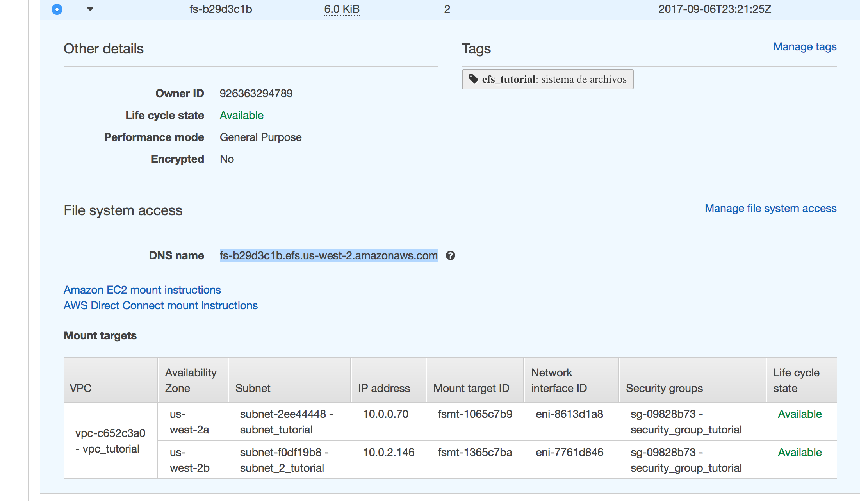Image resolution: width=868 pixels, height=501 pixels.
Task: Click the 6.0 KiB metered size value
Action: 342,9
